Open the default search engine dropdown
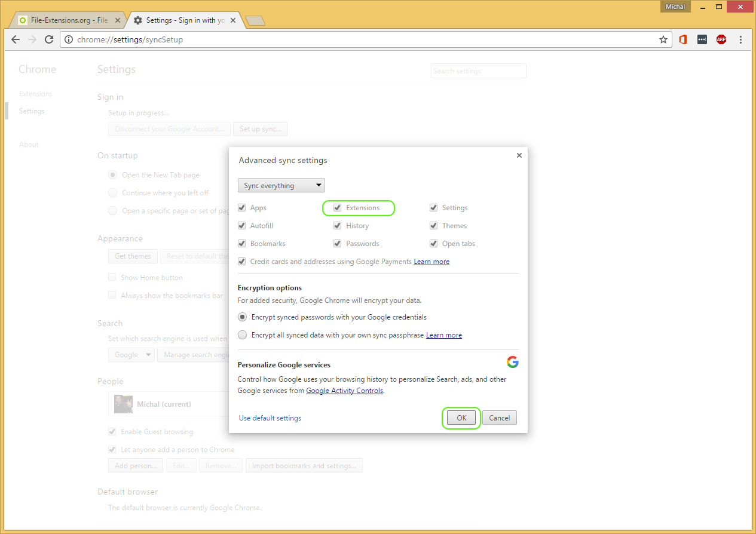756x534 pixels. [x=131, y=354]
